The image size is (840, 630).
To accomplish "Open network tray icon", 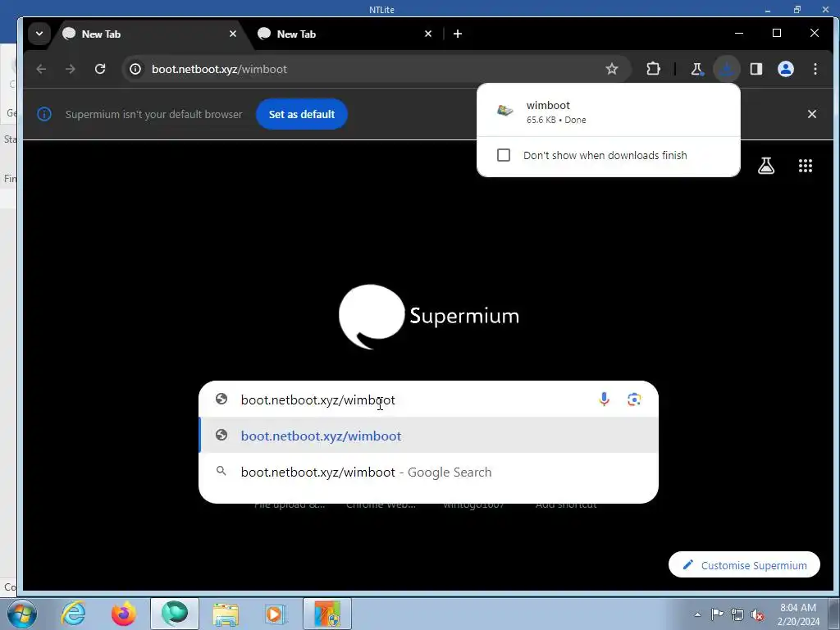I will pyautogui.click(x=737, y=614).
